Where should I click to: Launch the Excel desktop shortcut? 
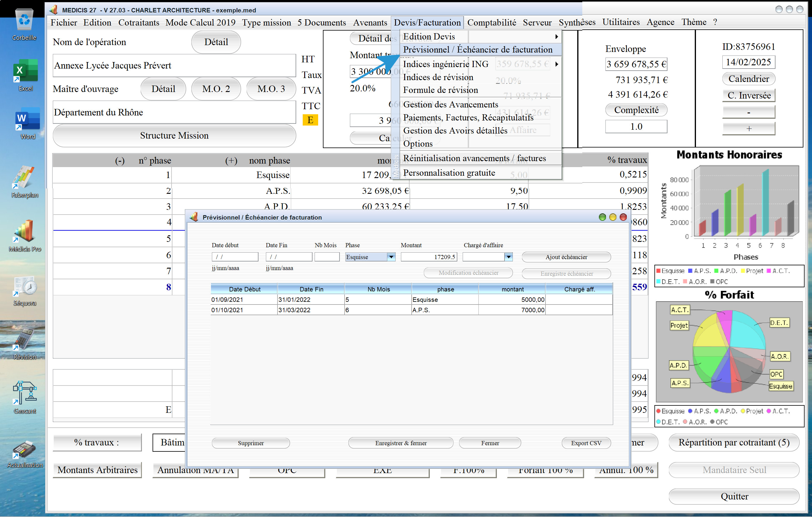(x=25, y=70)
